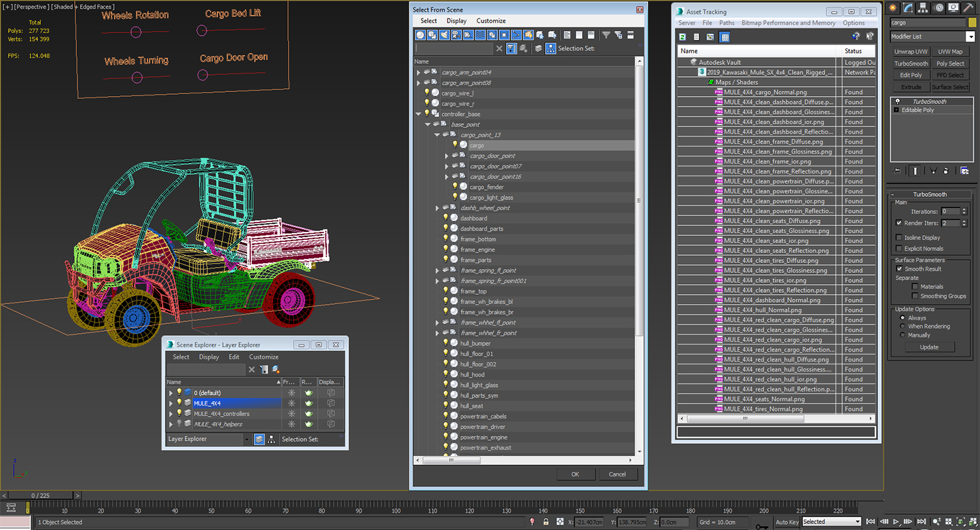This screenshot has width=980, height=530.
Task: Click the Update button in TurboSmooth
Action: [x=929, y=347]
